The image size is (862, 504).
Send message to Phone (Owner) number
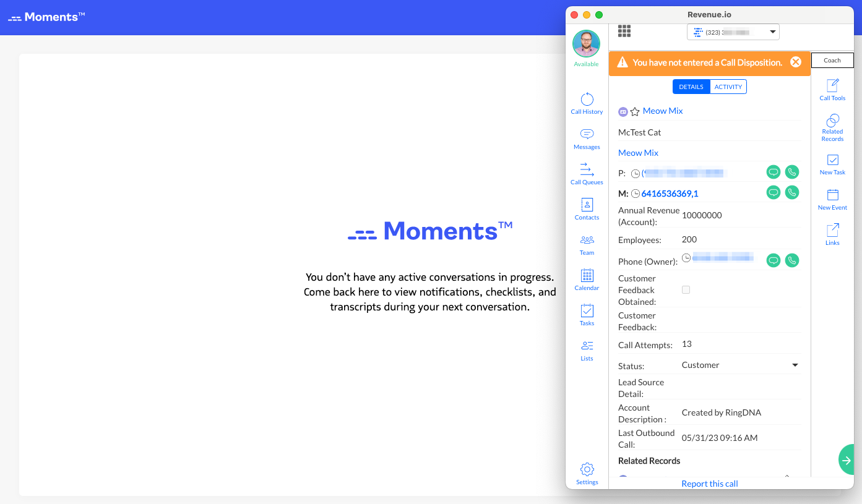pyautogui.click(x=773, y=260)
